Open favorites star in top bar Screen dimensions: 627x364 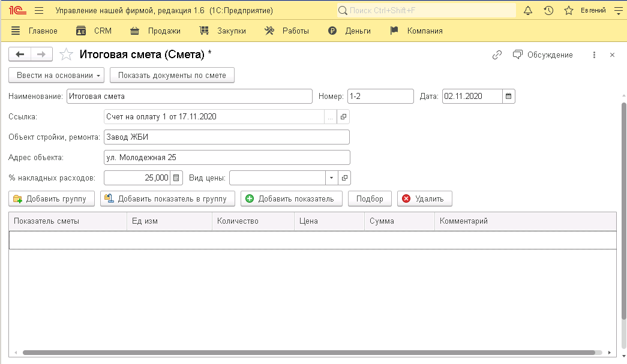tap(568, 11)
